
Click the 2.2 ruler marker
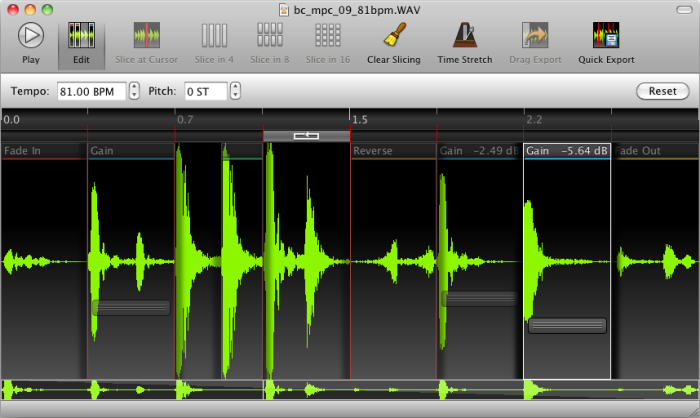tap(534, 120)
